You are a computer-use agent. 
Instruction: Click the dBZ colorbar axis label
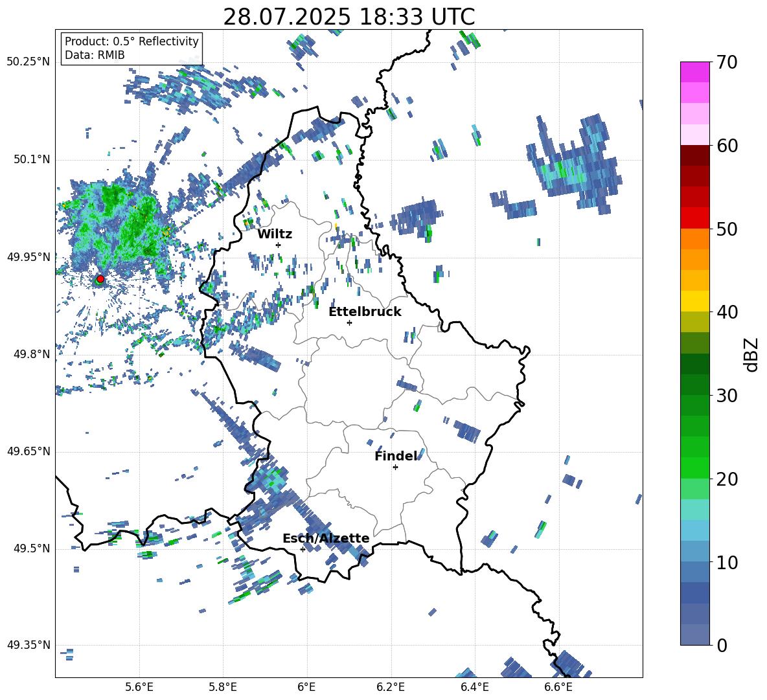(752, 354)
